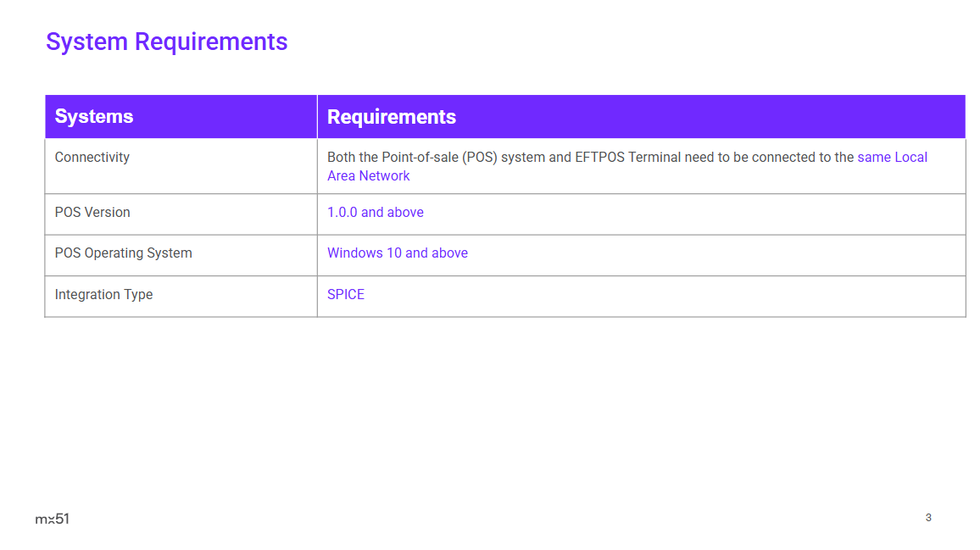Select the System Requirements slide title
This screenshot has width=980, height=550.
(x=166, y=42)
